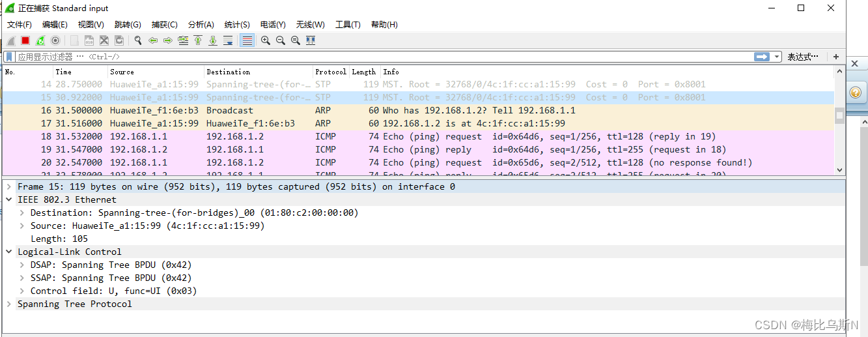
Task: Open capture options gear icon
Action: 55,40
